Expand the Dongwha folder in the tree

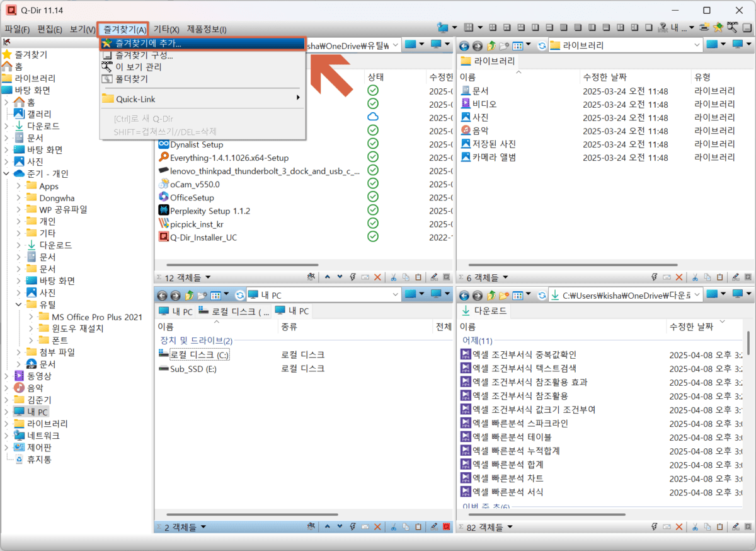point(19,198)
